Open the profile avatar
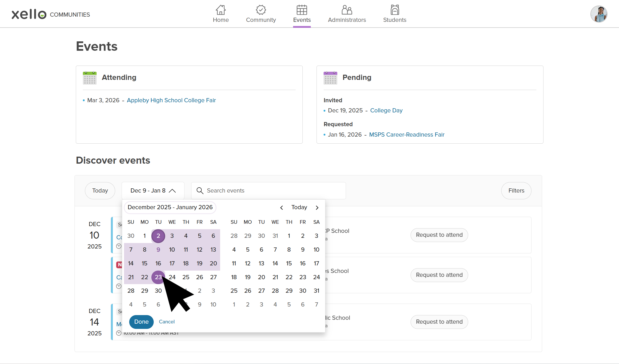 pyautogui.click(x=599, y=14)
